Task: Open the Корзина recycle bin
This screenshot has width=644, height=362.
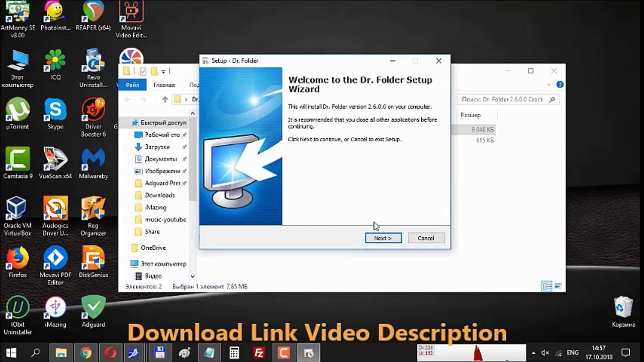Action: tap(623, 312)
